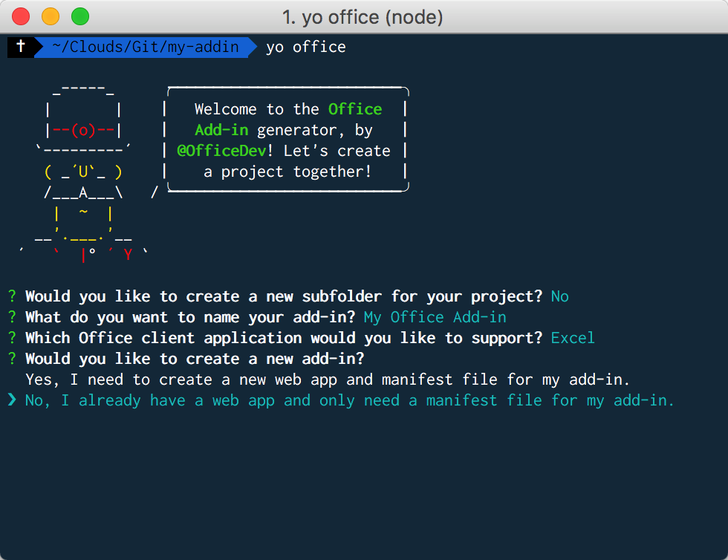The height and width of the screenshot is (560, 728).
Task: Click the "Excel" client application answer
Action: pyautogui.click(x=573, y=338)
